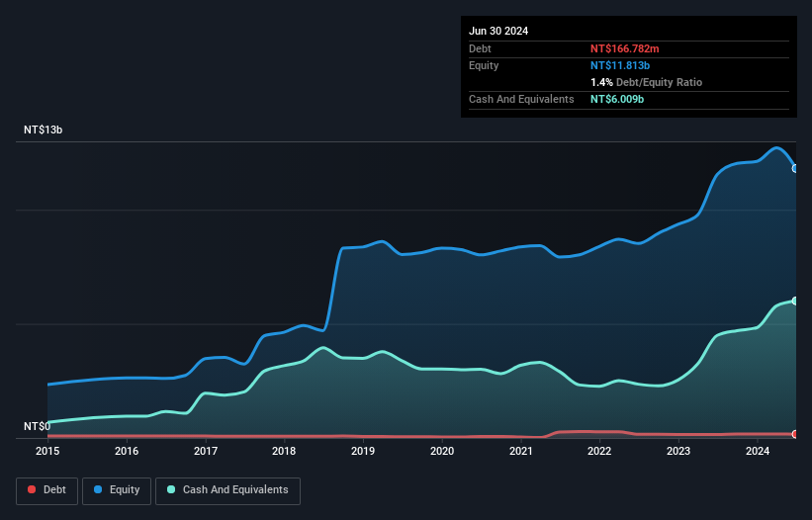Click the Jun 30 2024 tooltip date
This screenshot has width=812, height=520.
point(498,31)
